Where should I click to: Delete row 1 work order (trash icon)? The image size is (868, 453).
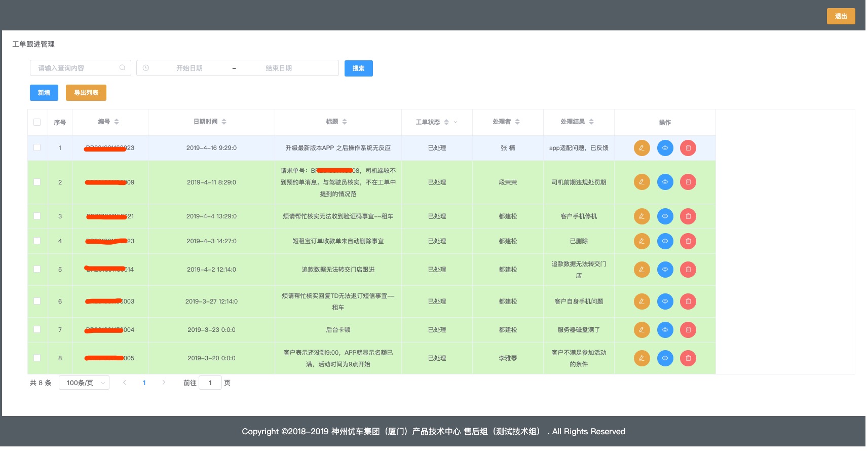pyautogui.click(x=688, y=148)
